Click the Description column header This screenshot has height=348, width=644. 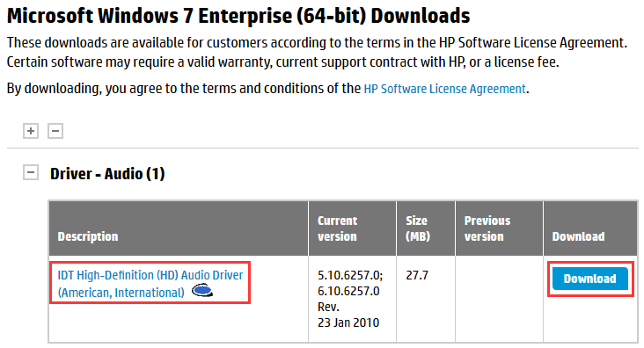(x=88, y=236)
